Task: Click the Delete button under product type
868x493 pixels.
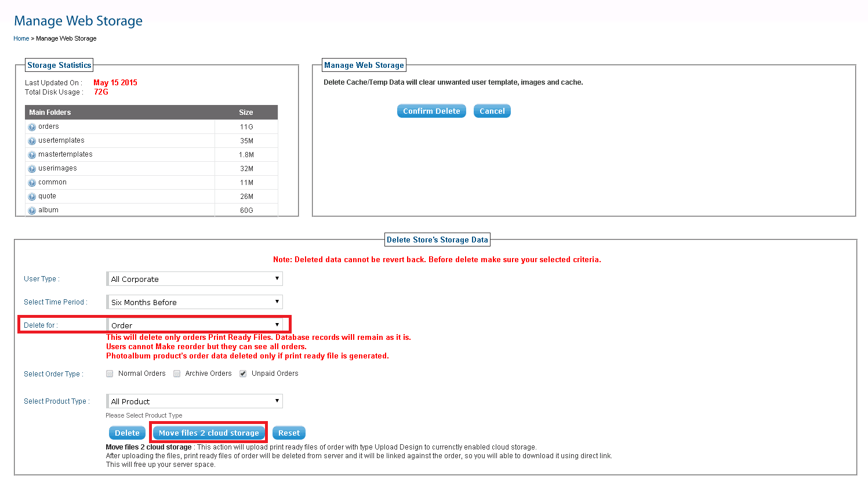Action: [127, 433]
